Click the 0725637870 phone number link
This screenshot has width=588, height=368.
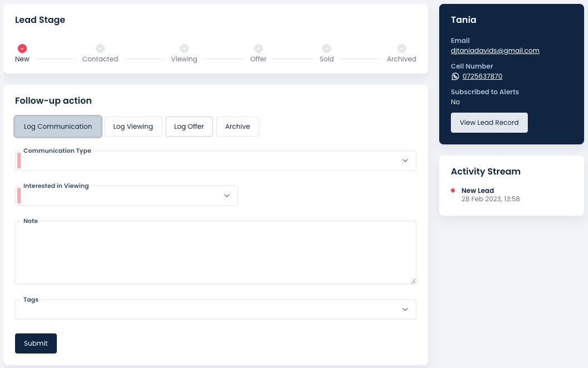482,76
